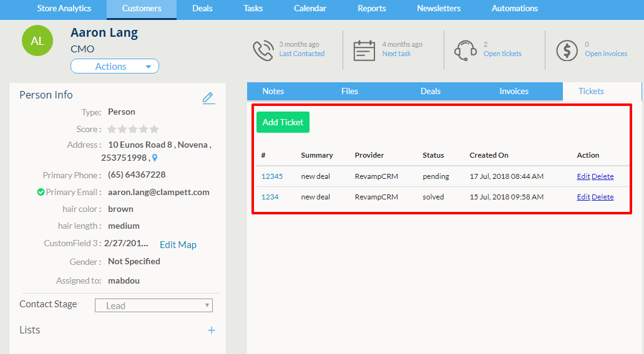This screenshot has width=644, height=354.
Task: Click the assigned user mabdou
Action: point(124,280)
